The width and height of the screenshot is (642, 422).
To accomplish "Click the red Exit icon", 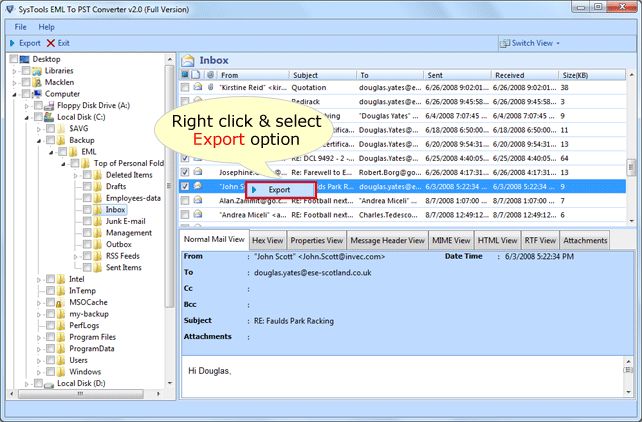I will pos(51,43).
